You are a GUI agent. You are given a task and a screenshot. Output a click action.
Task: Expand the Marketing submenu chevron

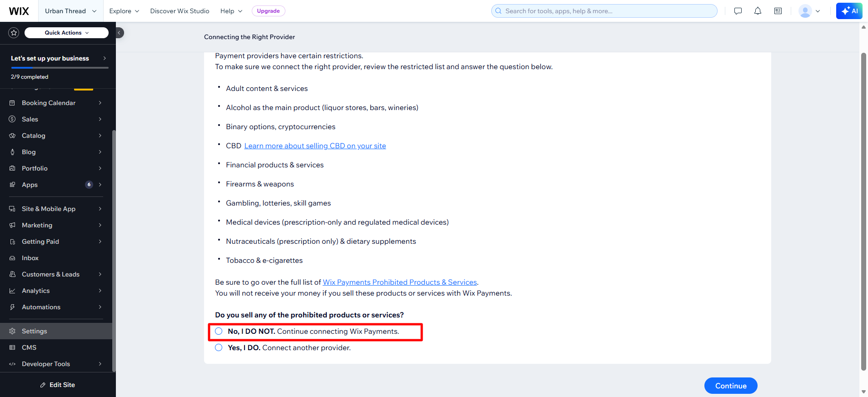pos(100,225)
